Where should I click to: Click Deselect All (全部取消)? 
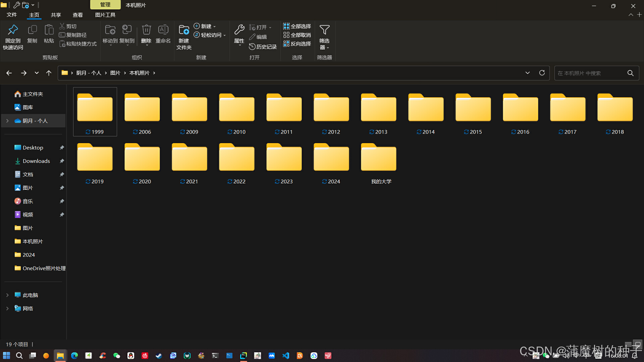(x=297, y=35)
